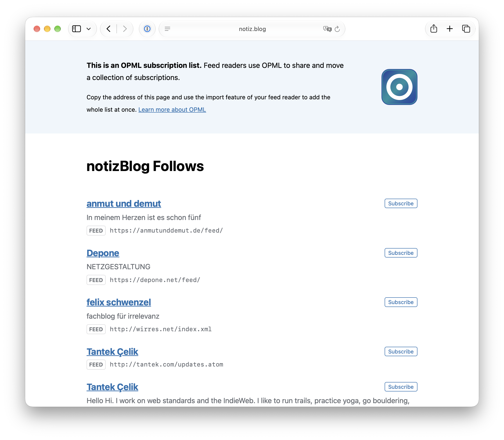Open the 1Password extension icon
504x440 pixels.
click(x=147, y=29)
